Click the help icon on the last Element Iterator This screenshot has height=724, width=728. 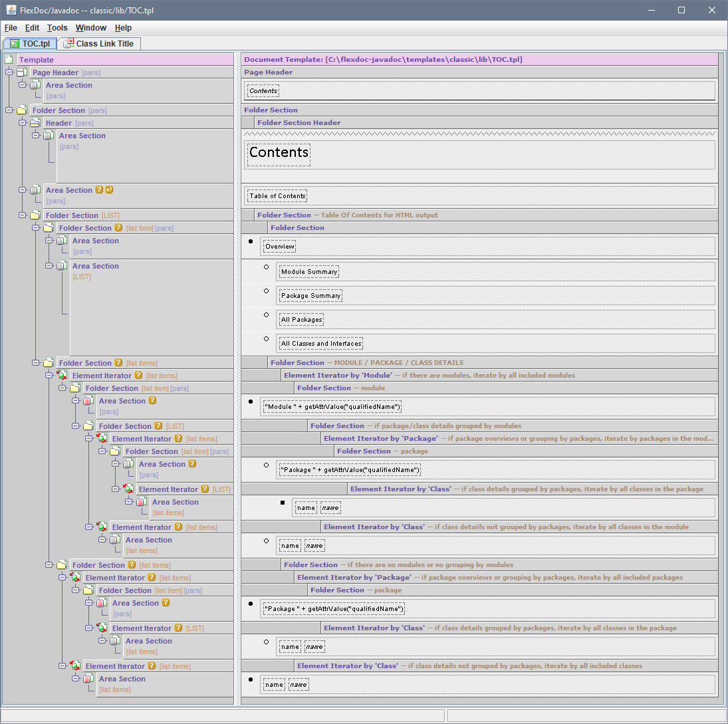(152, 666)
